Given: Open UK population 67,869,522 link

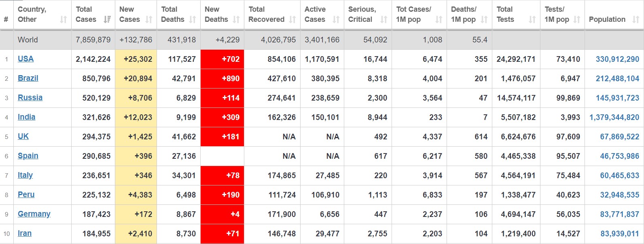Looking at the screenshot, I should [619, 137].
